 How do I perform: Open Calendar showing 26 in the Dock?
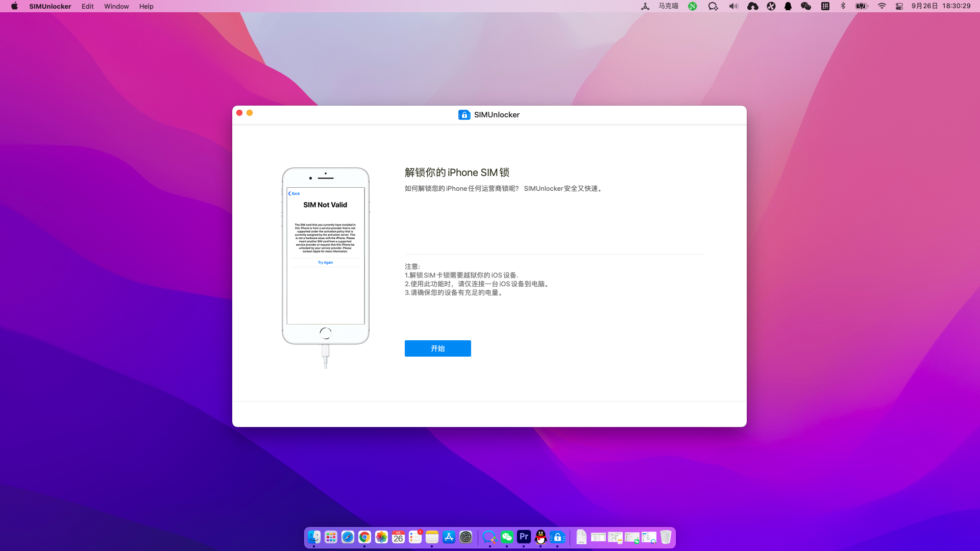click(398, 537)
